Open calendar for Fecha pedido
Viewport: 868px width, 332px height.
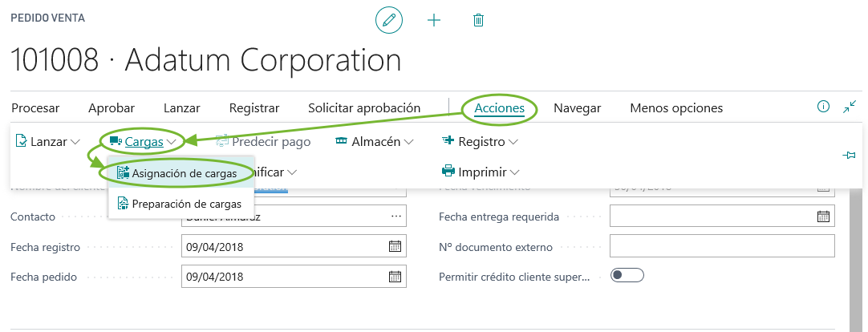click(x=395, y=276)
